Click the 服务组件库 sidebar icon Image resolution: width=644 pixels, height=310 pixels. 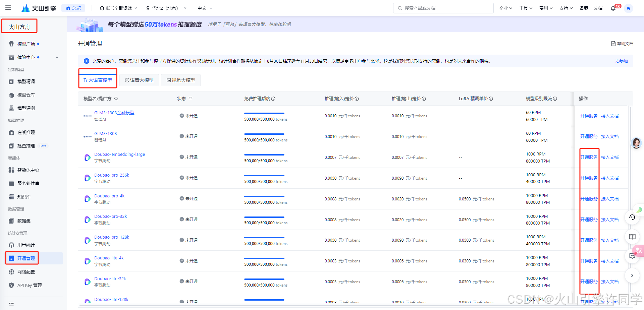11,183
